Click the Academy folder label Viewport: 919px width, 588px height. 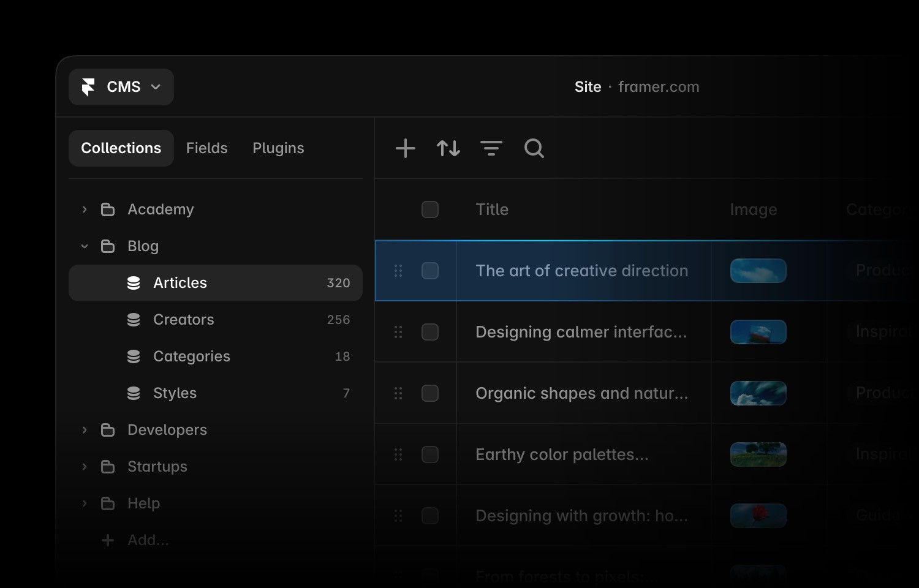pos(161,209)
